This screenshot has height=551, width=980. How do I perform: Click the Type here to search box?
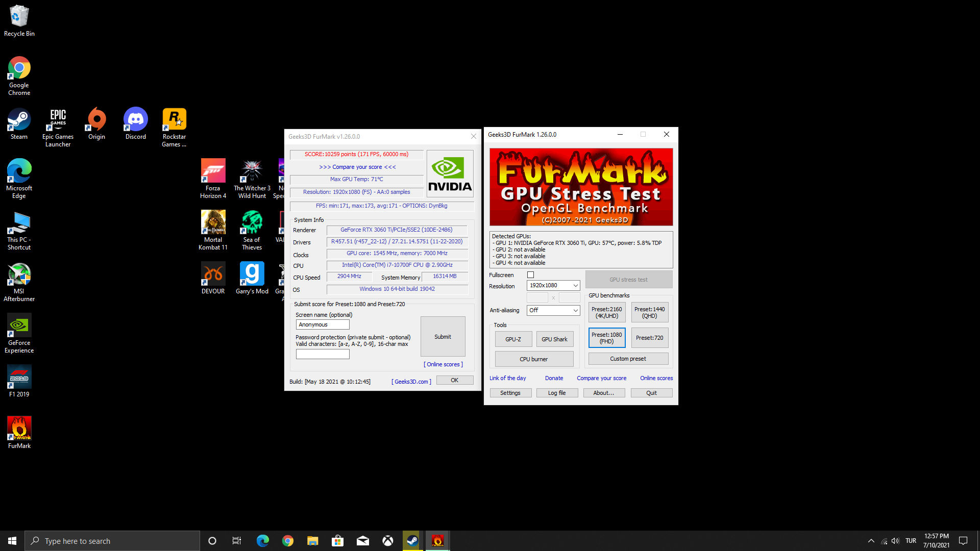click(x=112, y=541)
